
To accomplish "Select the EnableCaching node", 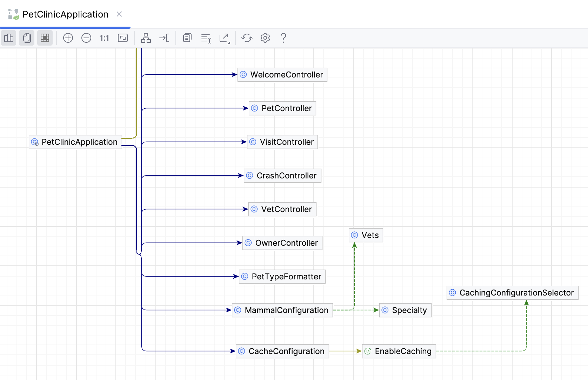I will tap(398, 351).
